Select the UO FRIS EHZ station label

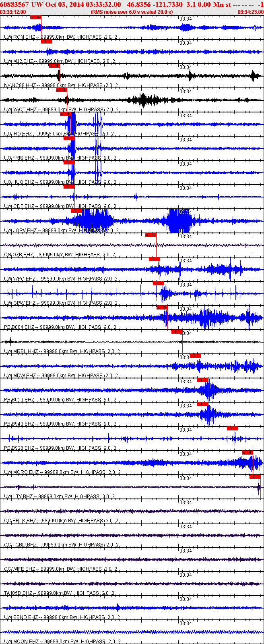[60, 158]
